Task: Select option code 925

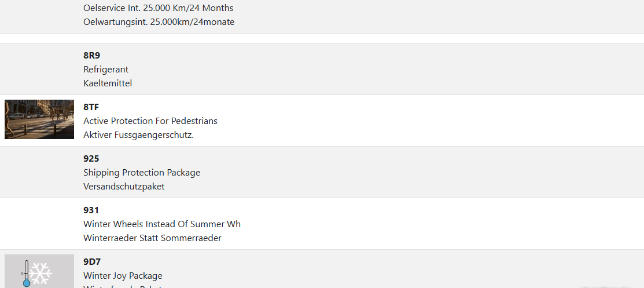Action: (x=91, y=158)
